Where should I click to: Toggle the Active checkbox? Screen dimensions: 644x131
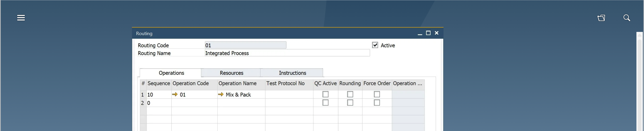coord(375,45)
